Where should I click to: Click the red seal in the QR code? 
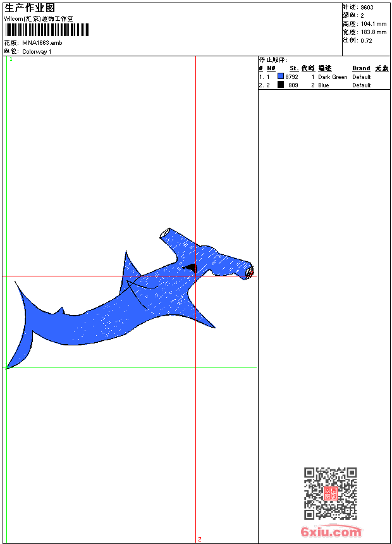pyautogui.click(x=330, y=494)
